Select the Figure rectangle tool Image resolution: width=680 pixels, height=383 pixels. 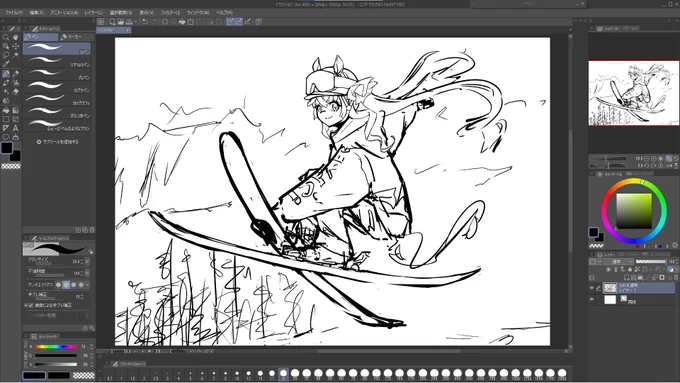pos(6,119)
